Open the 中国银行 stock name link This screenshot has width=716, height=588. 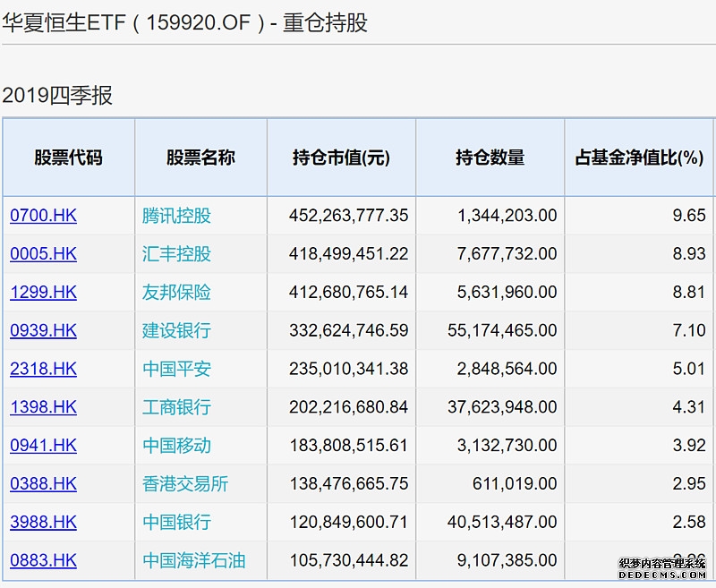tap(176, 523)
